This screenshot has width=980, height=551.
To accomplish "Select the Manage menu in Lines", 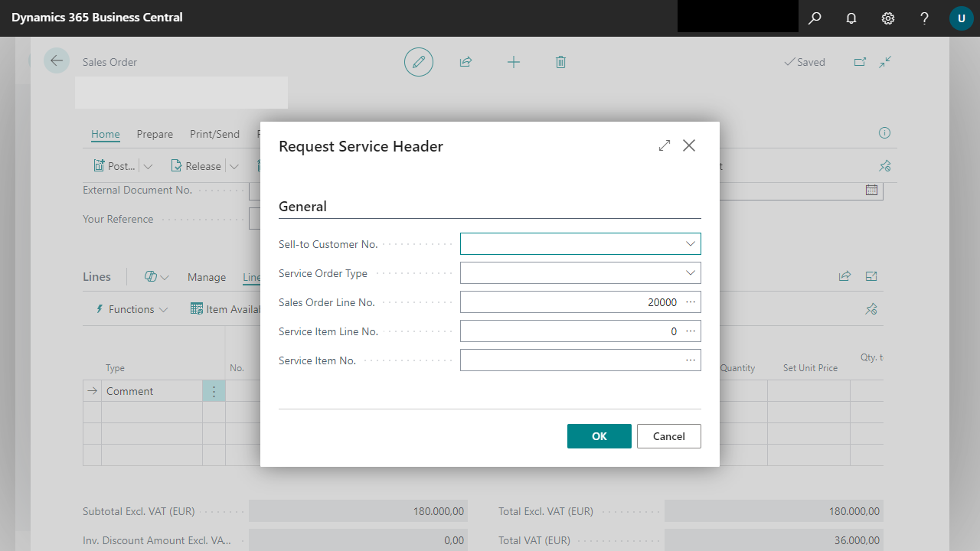I will [207, 277].
